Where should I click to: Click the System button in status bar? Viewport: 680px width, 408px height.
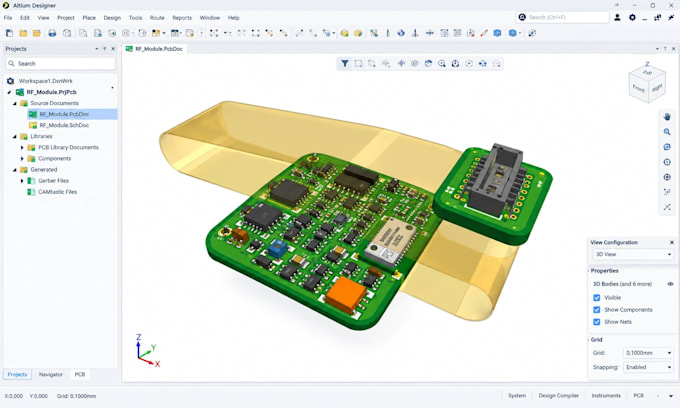click(517, 395)
